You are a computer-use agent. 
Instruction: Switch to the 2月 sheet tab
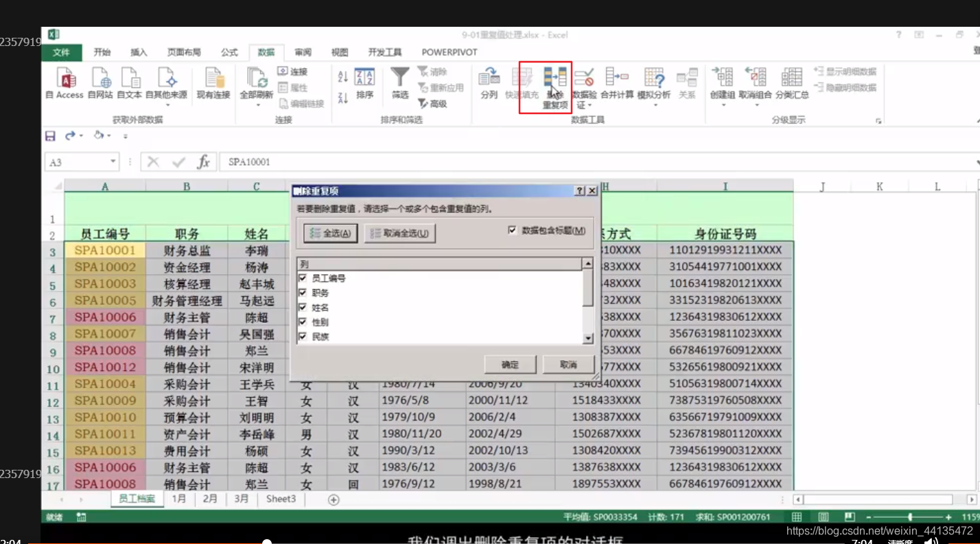[210, 499]
